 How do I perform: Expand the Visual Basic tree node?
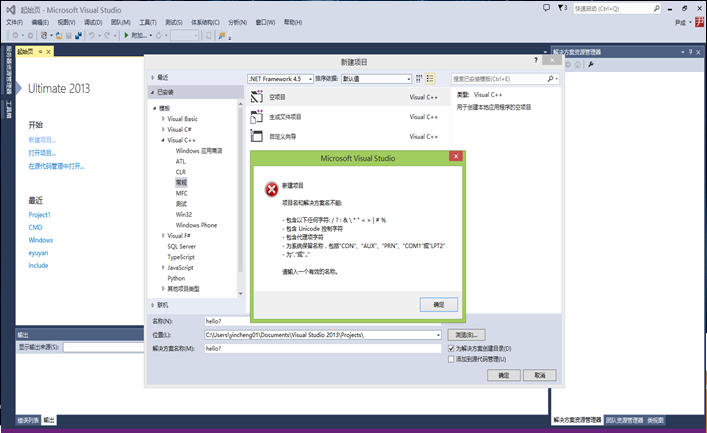(163, 119)
